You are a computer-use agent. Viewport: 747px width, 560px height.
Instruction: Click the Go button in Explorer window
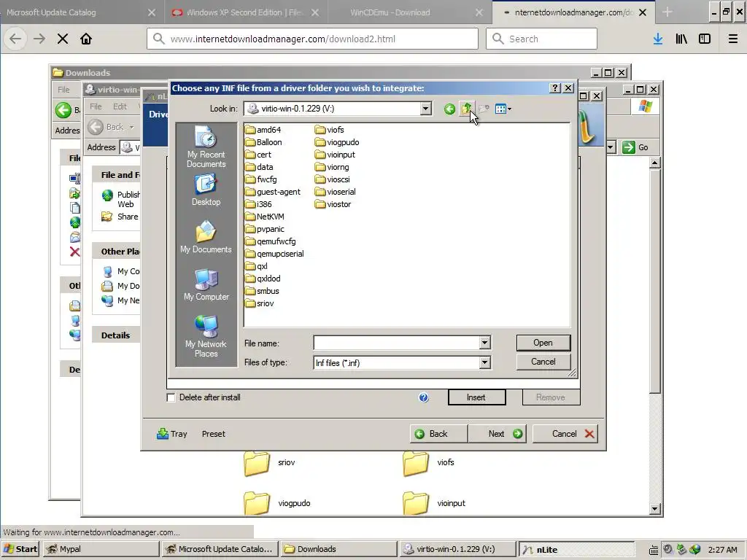[635, 147]
